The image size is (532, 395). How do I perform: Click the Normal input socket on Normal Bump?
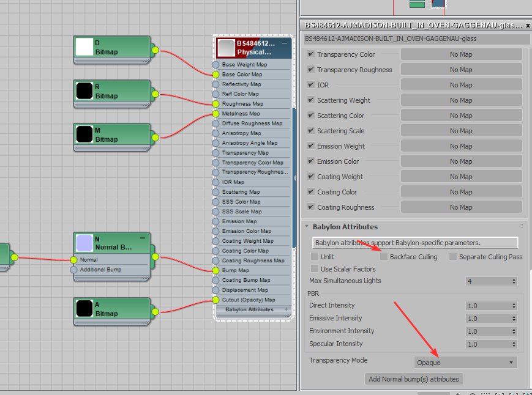pyautogui.click(x=73, y=260)
